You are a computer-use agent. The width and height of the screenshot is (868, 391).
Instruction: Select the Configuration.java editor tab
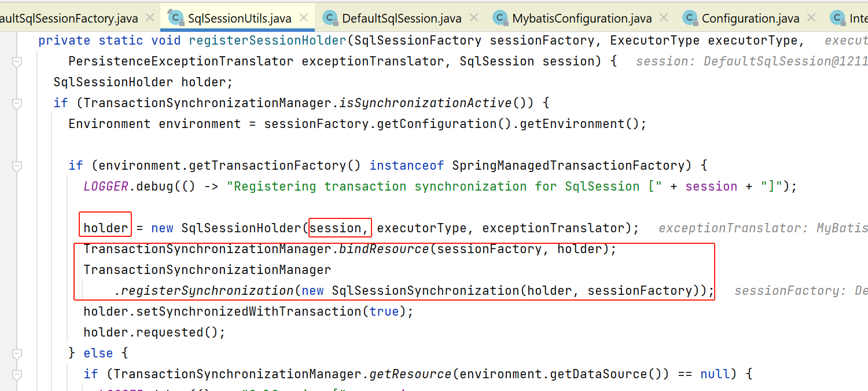(x=750, y=19)
